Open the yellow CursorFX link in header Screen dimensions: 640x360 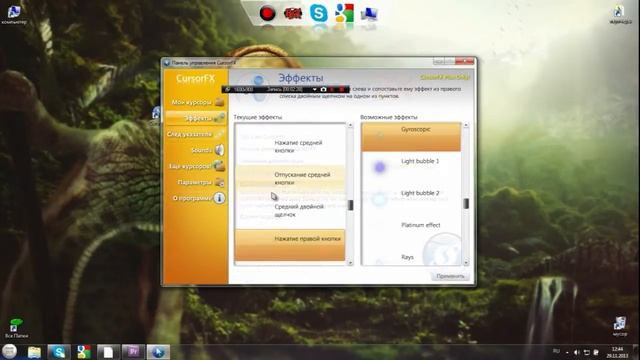click(444, 77)
